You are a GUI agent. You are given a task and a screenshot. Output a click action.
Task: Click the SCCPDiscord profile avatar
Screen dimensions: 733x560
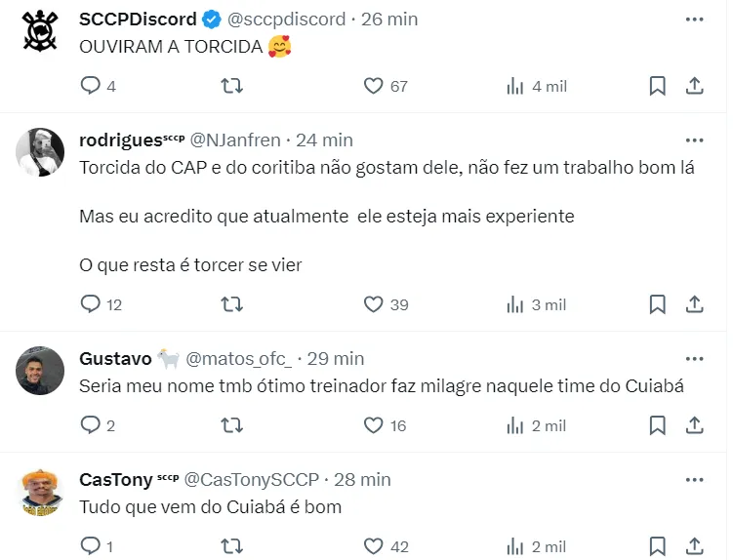coord(40,31)
